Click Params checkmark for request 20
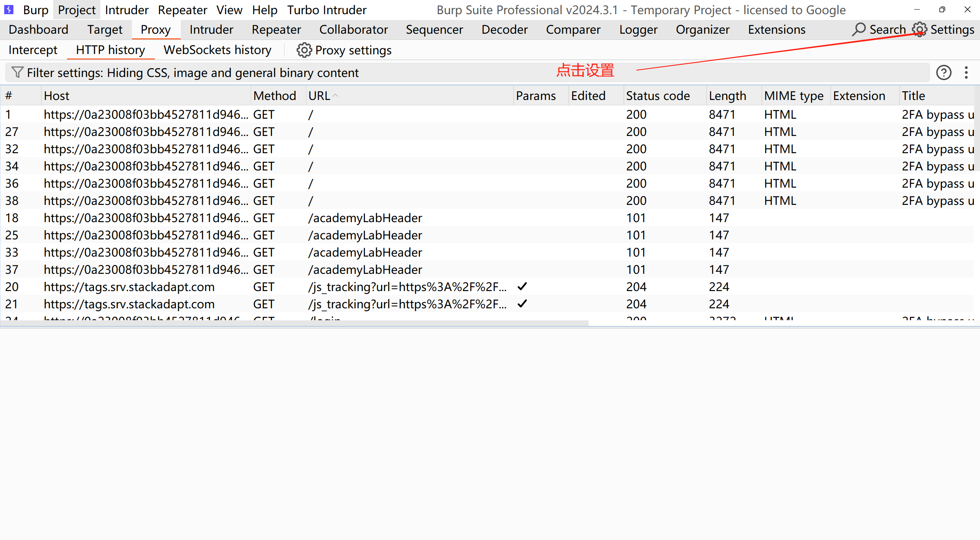The width and height of the screenshot is (980, 540). coord(522,286)
